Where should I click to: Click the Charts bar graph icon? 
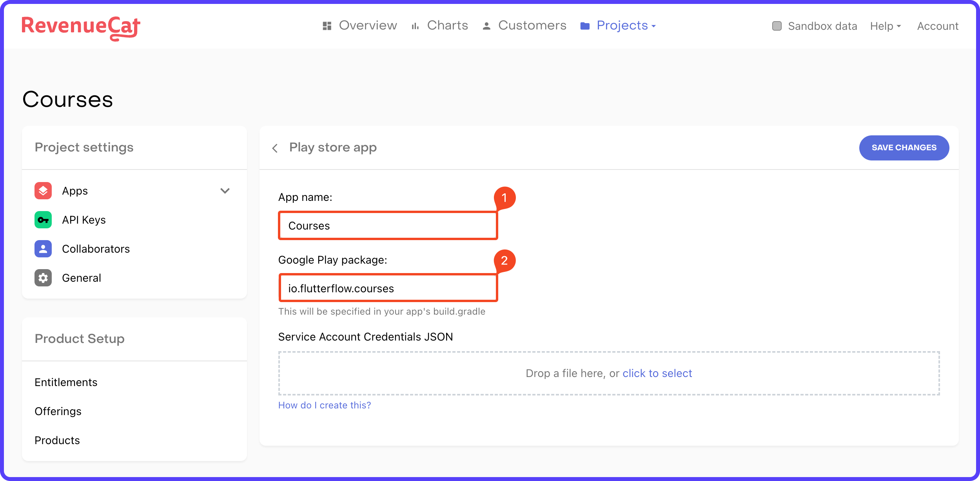pyautogui.click(x=415, y=26)
